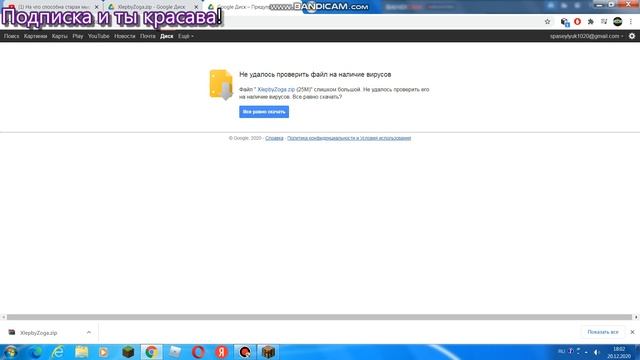This screenshot has height=360, width=640.
Task: Open the Windows Start menu
Action: pos(11,352)
